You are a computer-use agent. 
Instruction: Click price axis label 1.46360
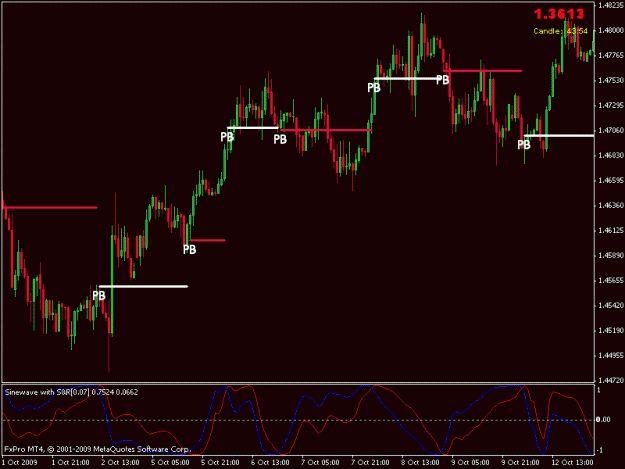611,206
